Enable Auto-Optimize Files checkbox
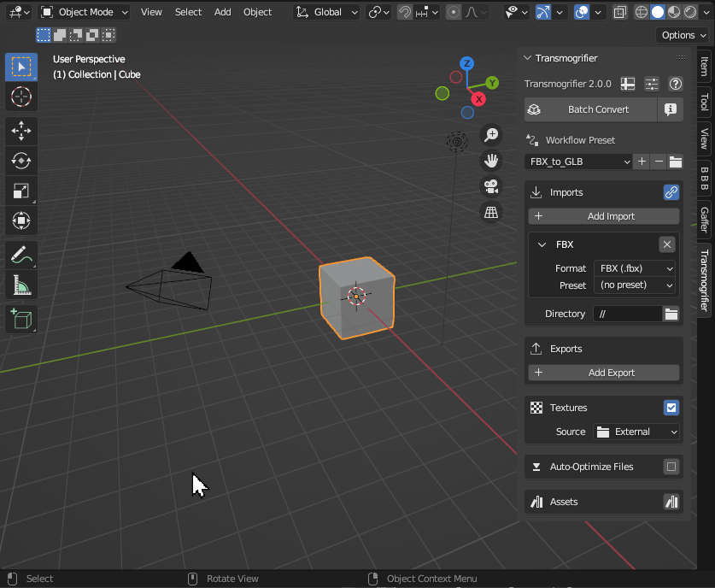The height and width of the screenshot is (588, 715). [x=671, y=467]
